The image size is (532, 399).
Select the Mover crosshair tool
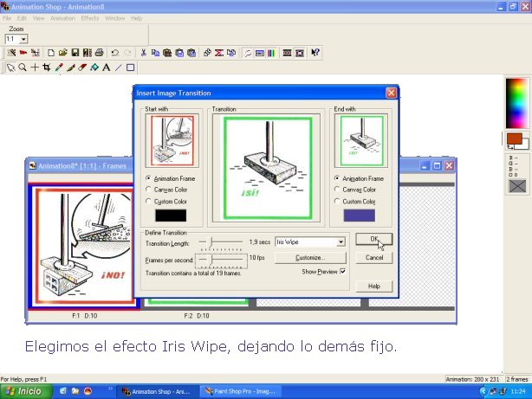pyautogui.click(x=35, y=68)
